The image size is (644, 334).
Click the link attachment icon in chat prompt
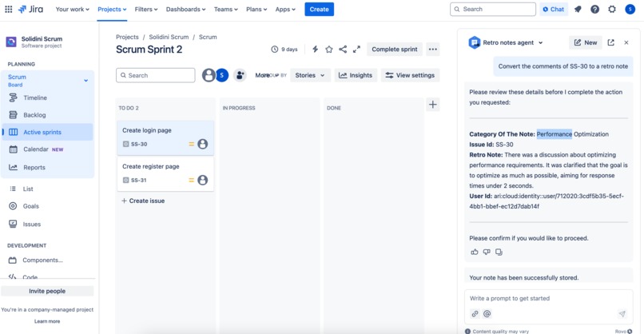475,314
